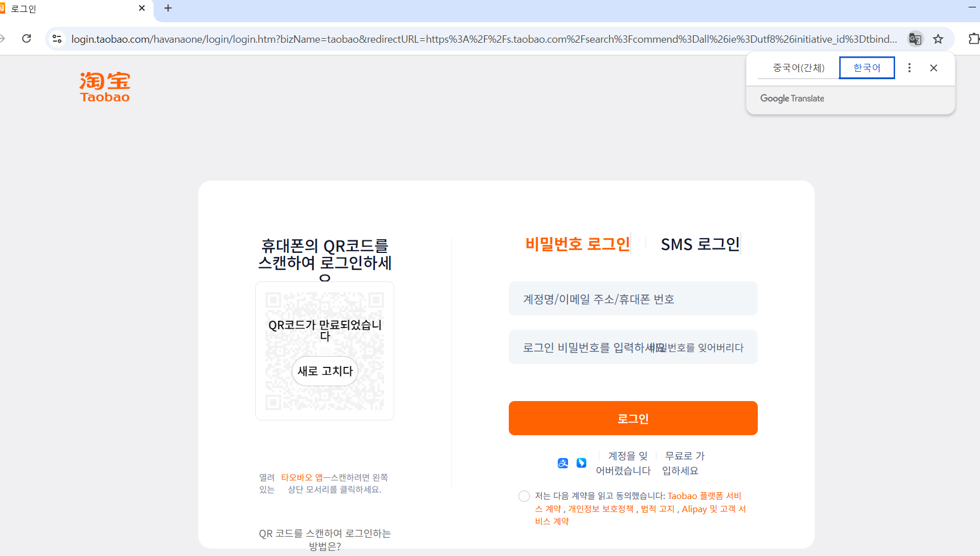Image resolution: width=980 pixels, height=556 pixels.
Task: Reload the page with the refresh icon
Action: pyautogui.click(x=26, y=39)
